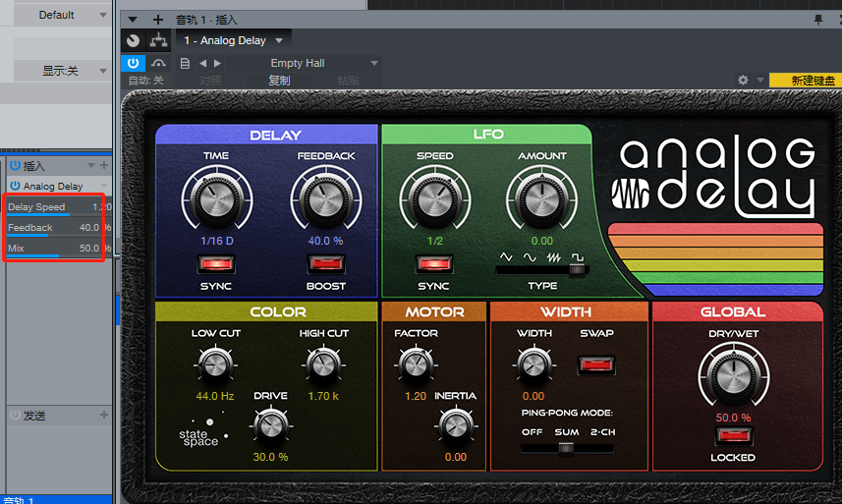Open the plugin settings gear icon
The width and height of the screenshot is (842, 504).
click(x=743, y=80)
